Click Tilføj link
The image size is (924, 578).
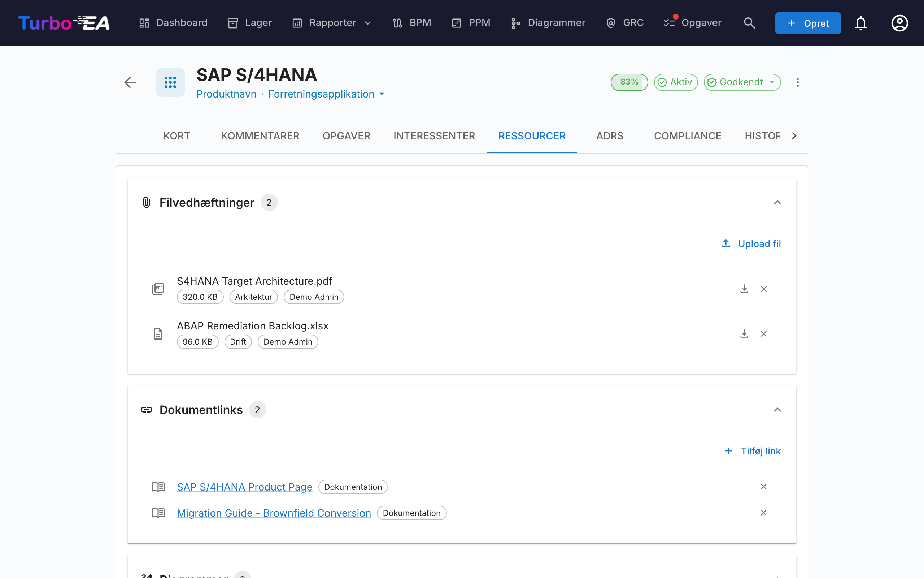[x=753, y=451]
